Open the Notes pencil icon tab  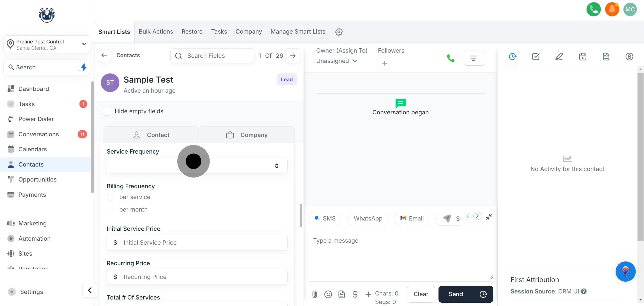tap(559, 57)
